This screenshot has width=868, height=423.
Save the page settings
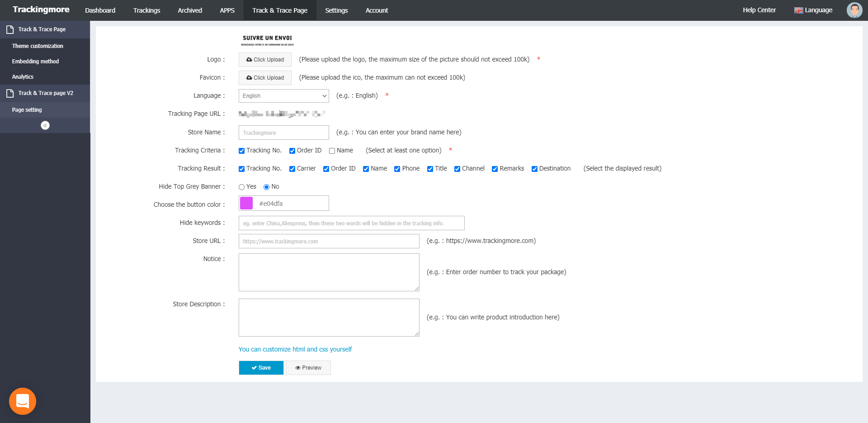click(261, 368)
